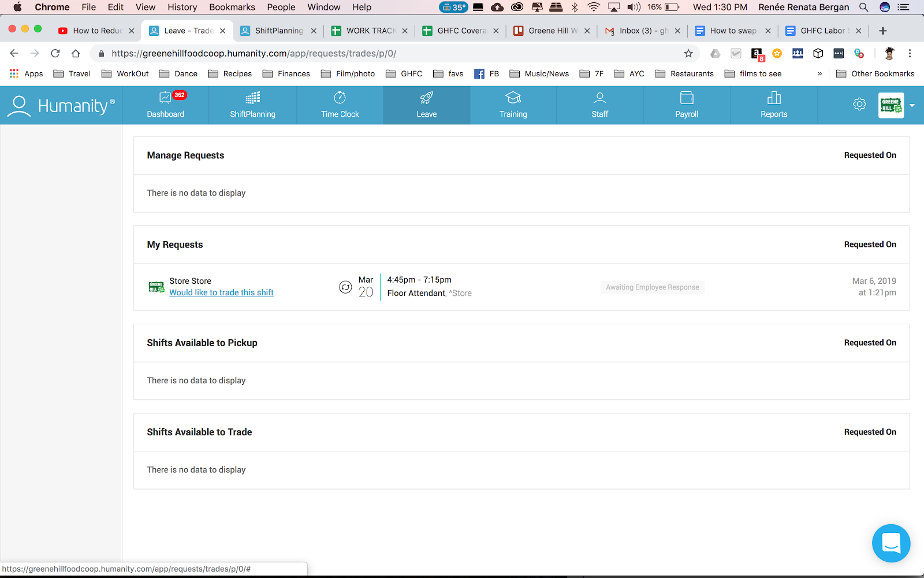This screenshot has width=924, height=578.
Task: Open the GHFC bookmarks folder
Action: 404,73
